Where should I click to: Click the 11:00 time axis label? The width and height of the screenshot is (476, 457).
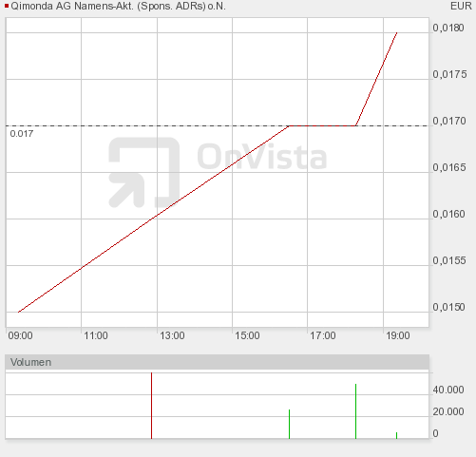[96, 335]
